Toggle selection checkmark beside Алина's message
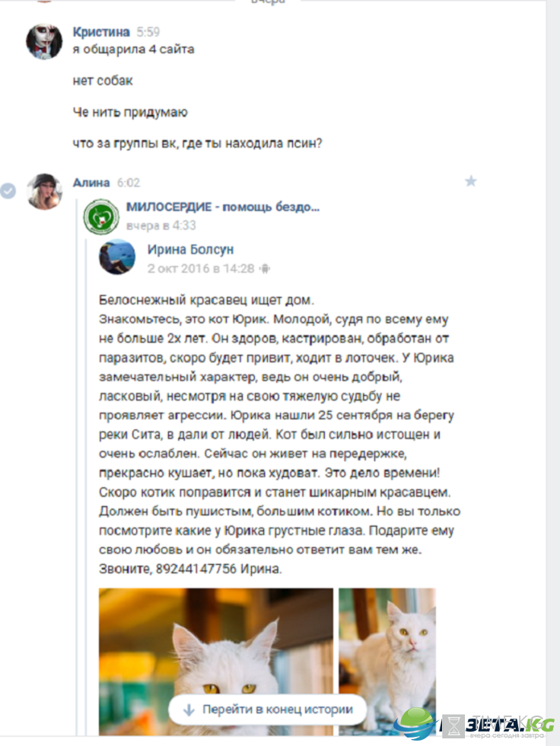This screenshot has width=560, height=746. 8,191
